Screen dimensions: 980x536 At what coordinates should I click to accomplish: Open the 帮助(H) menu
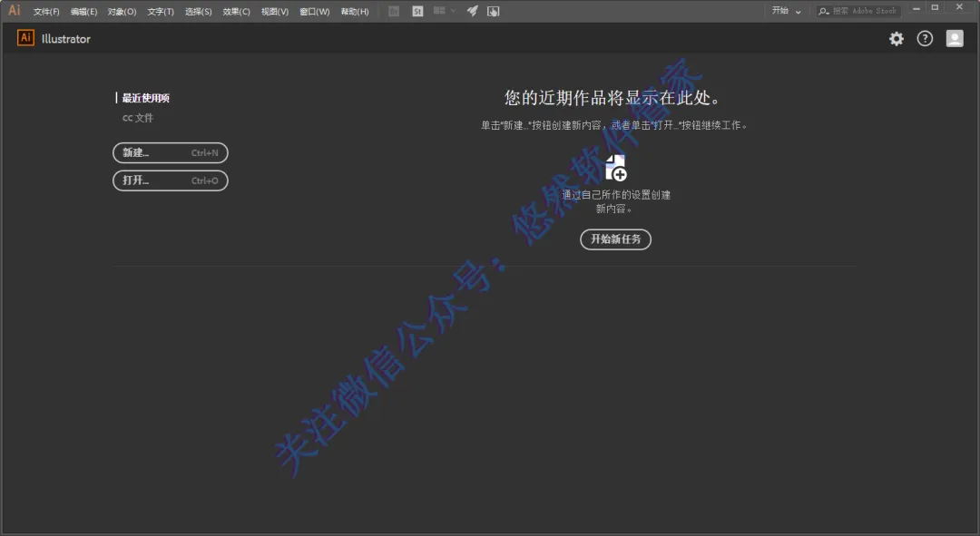pos(355,12)
